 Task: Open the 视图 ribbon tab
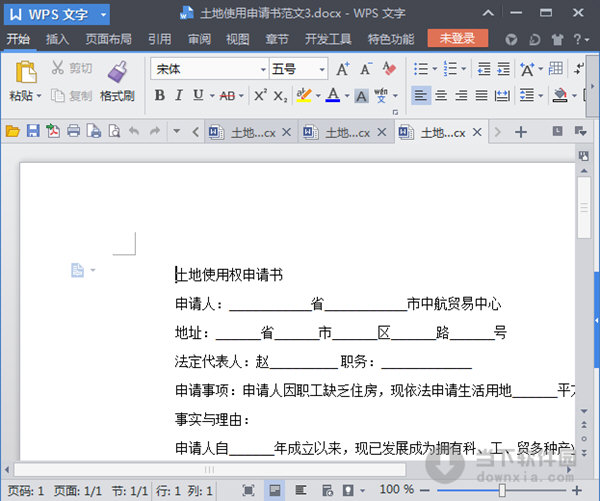[x=238, y=39]
